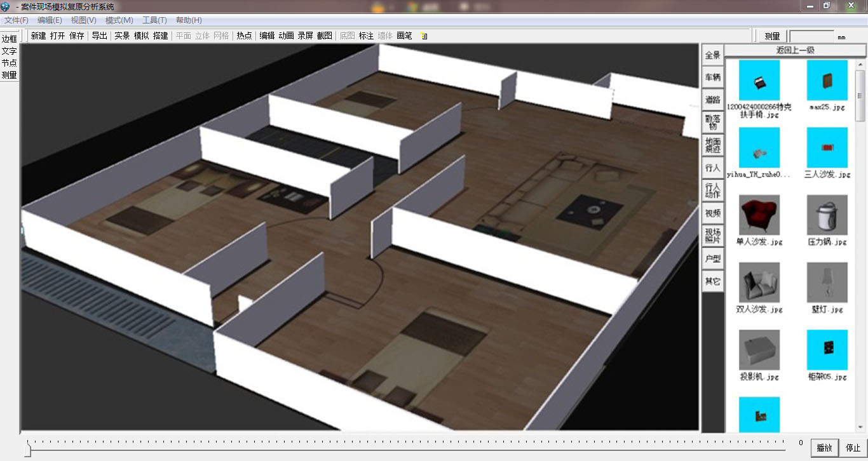Open the 文件(F) menu
The image size is (868, 461).
[17, 20]
